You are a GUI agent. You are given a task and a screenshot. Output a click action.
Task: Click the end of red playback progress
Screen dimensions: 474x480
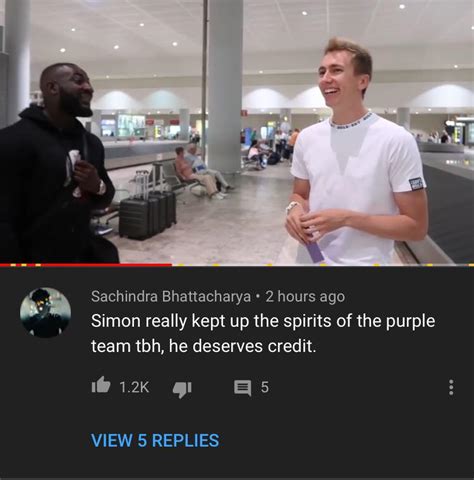point(171,265)
